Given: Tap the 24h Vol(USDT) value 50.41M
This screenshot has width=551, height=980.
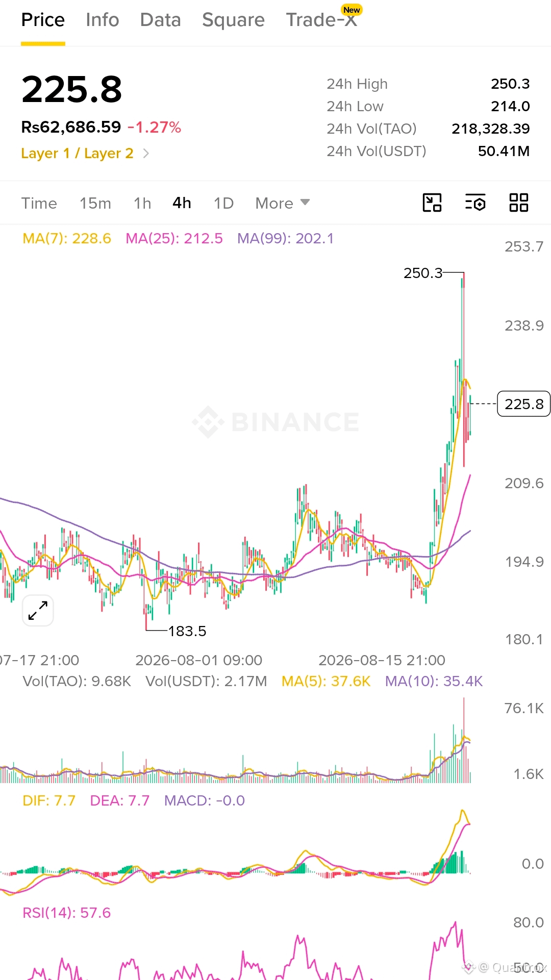Looking at the screenshot, I should tap(504, 151).
